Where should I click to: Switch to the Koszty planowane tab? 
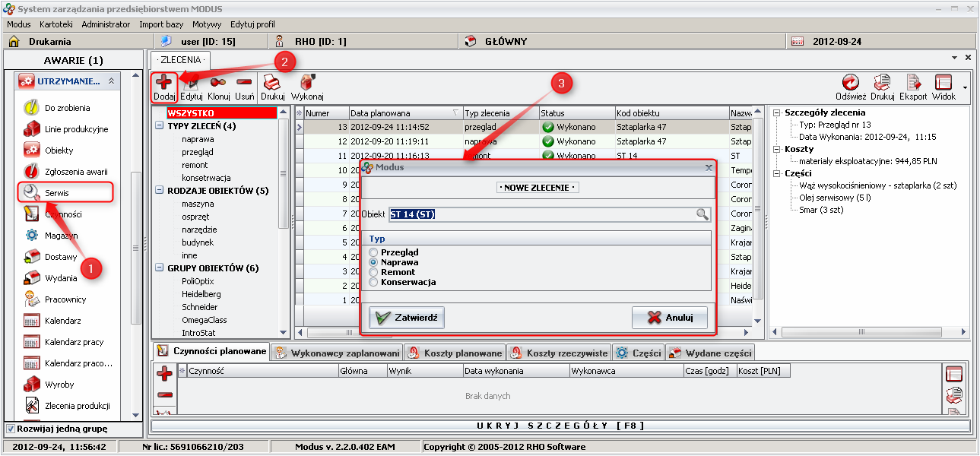455,353
